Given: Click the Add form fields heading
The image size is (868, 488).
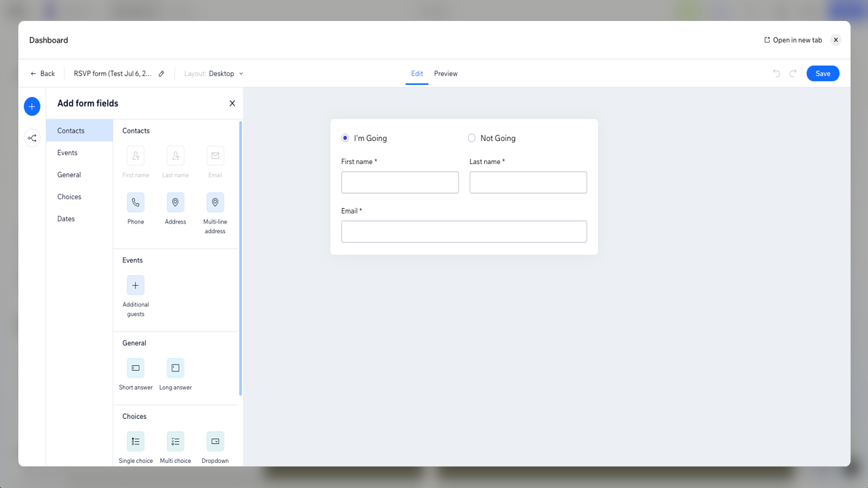Looking at the screenshot, I should click(87, 103).
